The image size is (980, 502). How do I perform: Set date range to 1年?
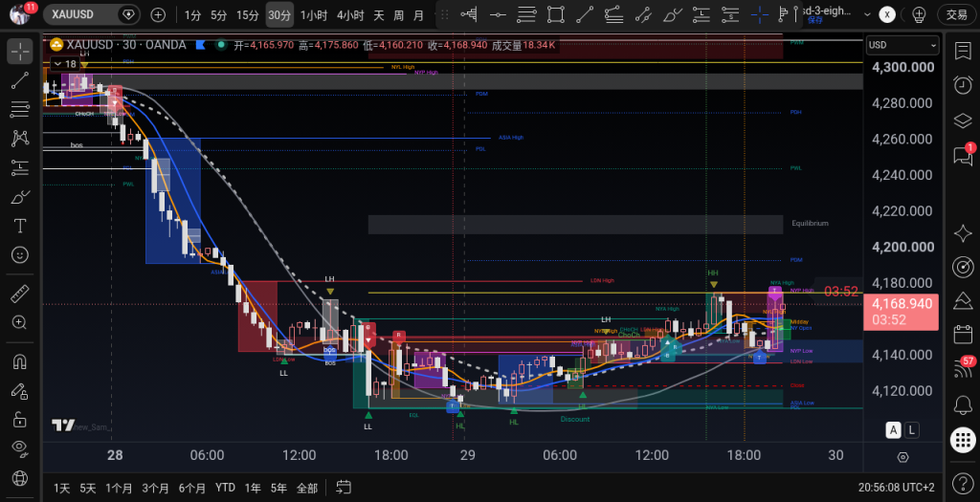point(253,488)
